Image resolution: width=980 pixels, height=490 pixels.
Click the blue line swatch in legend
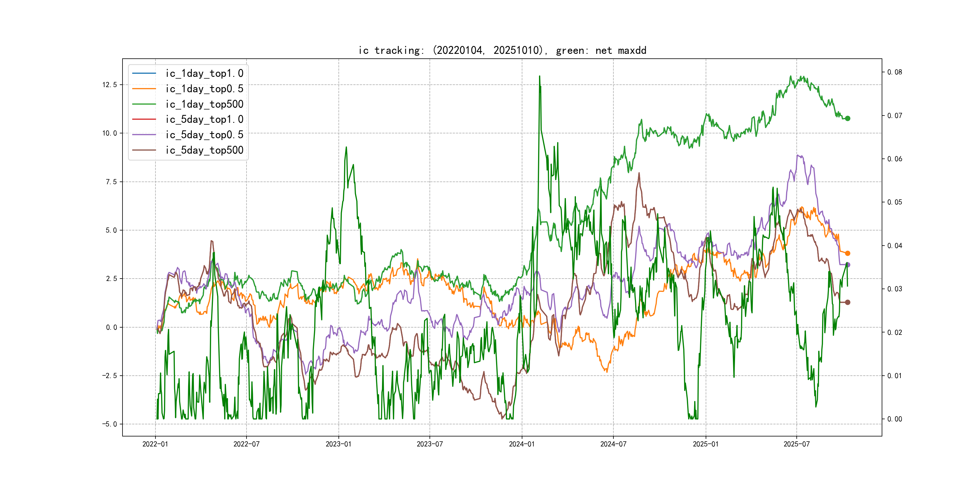tap(144, 73)
